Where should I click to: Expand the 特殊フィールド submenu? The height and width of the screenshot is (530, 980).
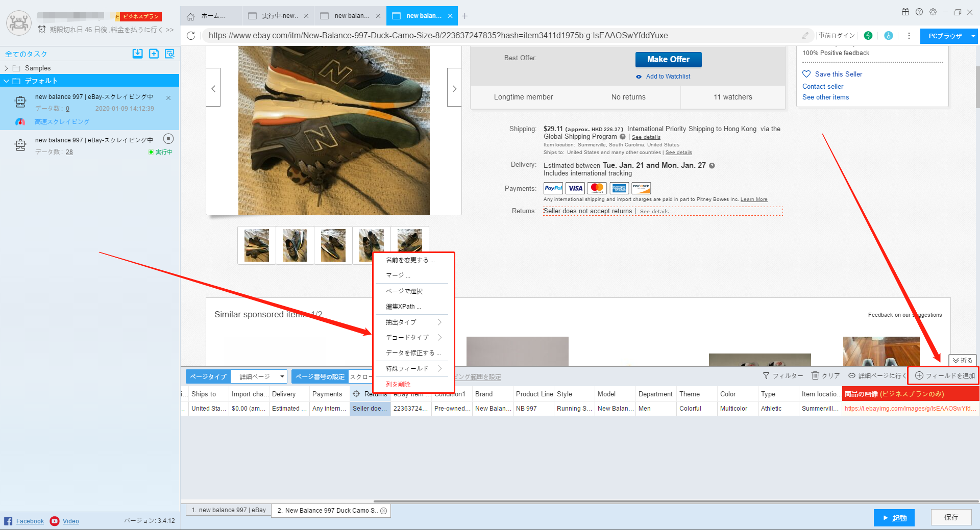pyautogui.click(x=413, y=369)
